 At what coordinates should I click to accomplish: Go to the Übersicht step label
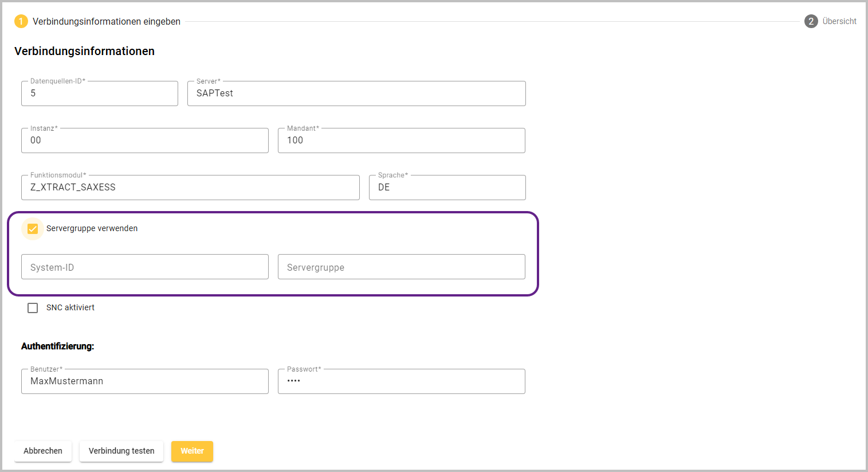(839, 22)
